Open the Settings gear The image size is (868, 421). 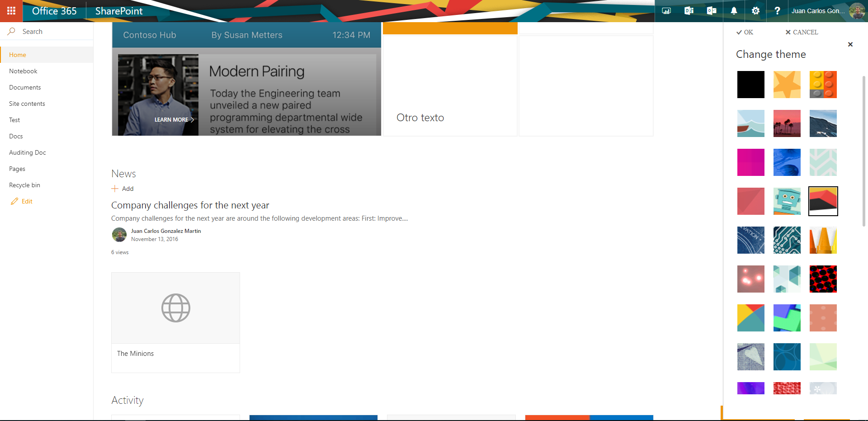[x=755, y=10]
